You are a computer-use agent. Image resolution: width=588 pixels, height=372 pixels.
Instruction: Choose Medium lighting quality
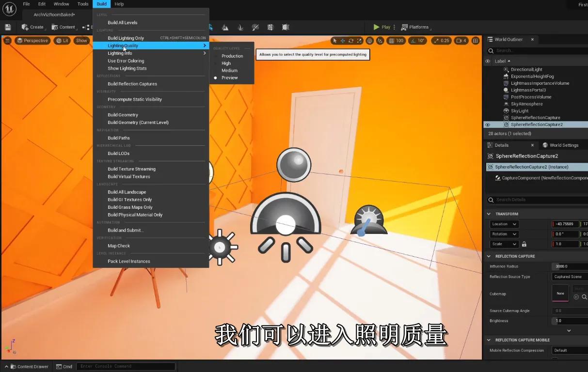click(x=229, y=71)
